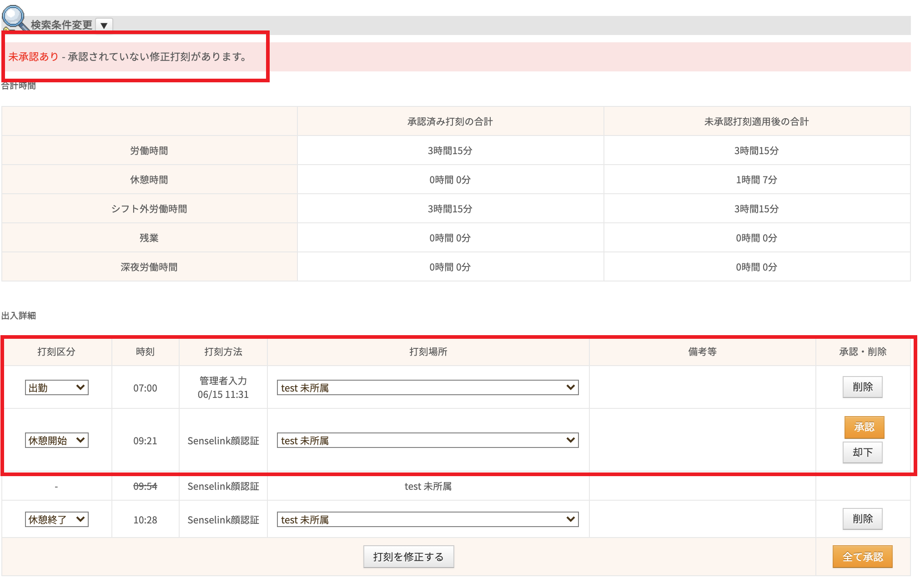Expand the 検索条件変更 dropdown arrow
920x588 pixels.
[x=105, y=25]
